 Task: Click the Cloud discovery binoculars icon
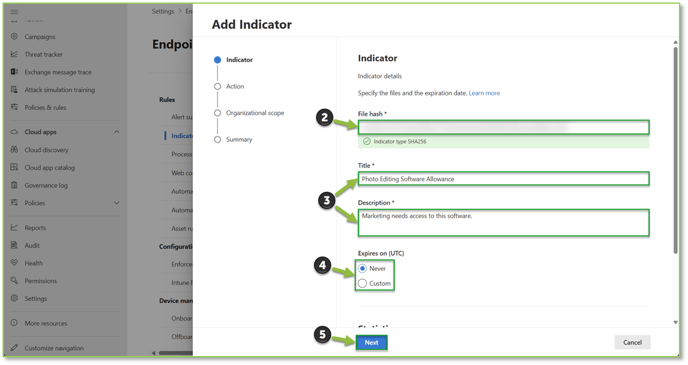pos(14,150)
